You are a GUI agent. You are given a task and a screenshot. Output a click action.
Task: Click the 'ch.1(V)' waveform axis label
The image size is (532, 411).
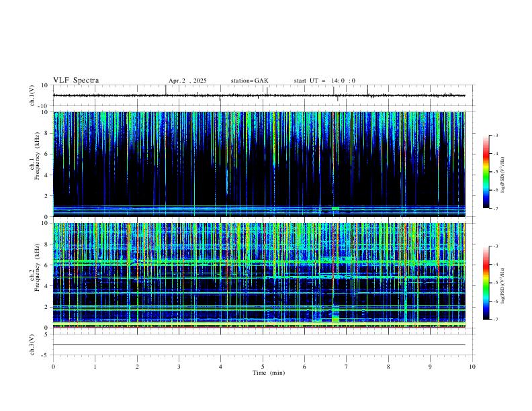point(32,95)
